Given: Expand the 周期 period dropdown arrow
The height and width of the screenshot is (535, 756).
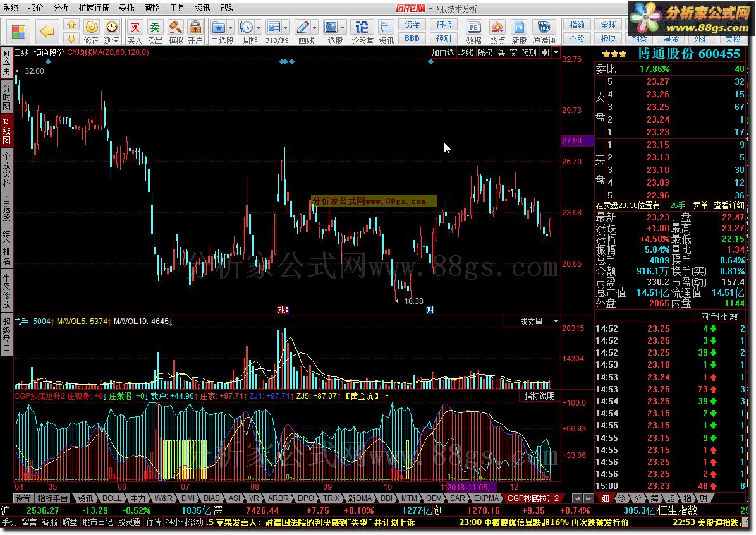Looking at the screenshot, I should pos(259,28).
